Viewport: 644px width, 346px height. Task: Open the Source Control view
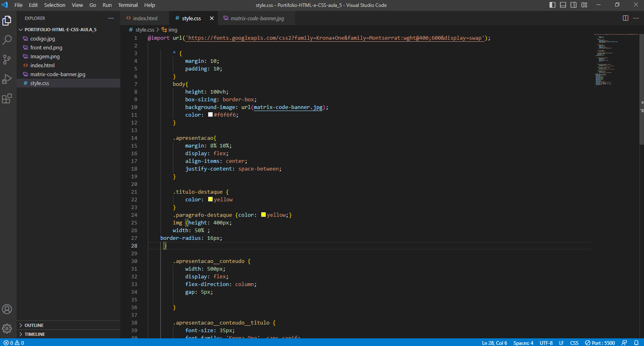[x=7, y=60]
